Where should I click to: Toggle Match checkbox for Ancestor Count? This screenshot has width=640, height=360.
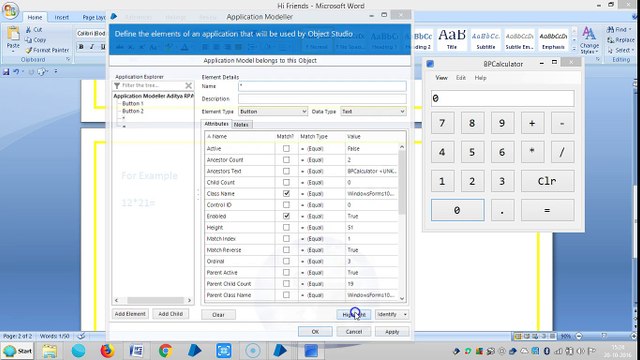[x=286, y=160]
